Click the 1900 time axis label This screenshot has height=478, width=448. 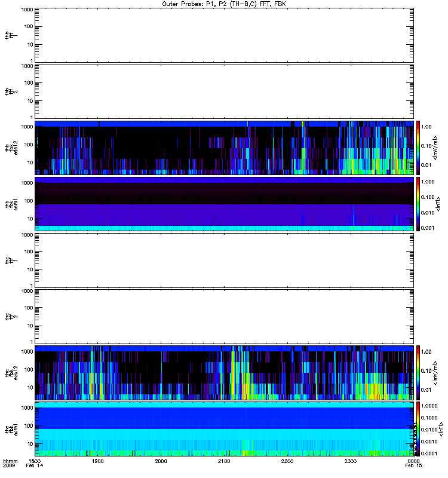coord(98,461)
